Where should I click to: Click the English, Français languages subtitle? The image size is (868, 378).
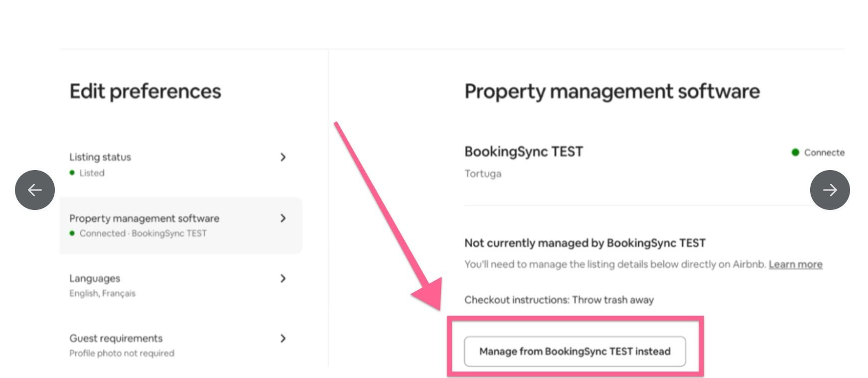pyautogui.click(x=102, y=293)
